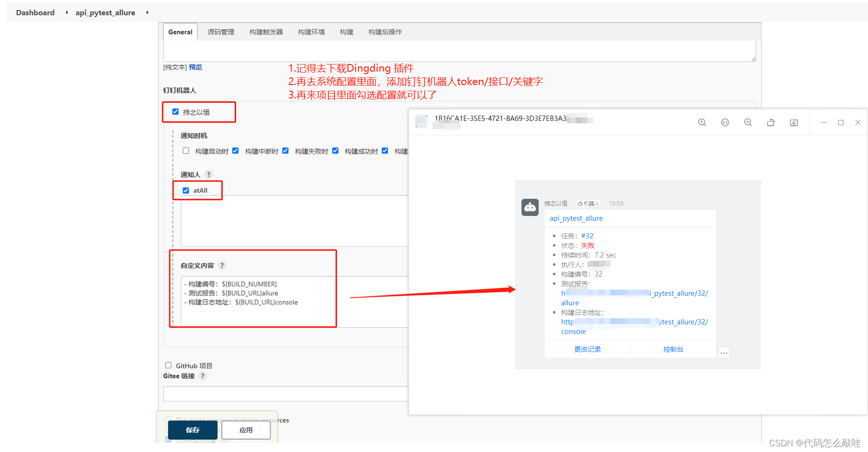
Task: Click task number #32 link
Action: (x=587, y=236)
